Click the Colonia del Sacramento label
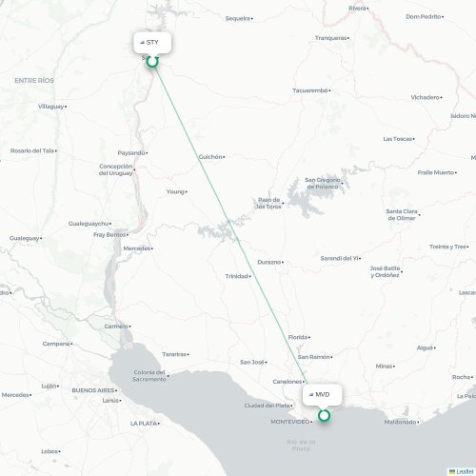Screen dimensions: 476x476 tap(149, 376)
